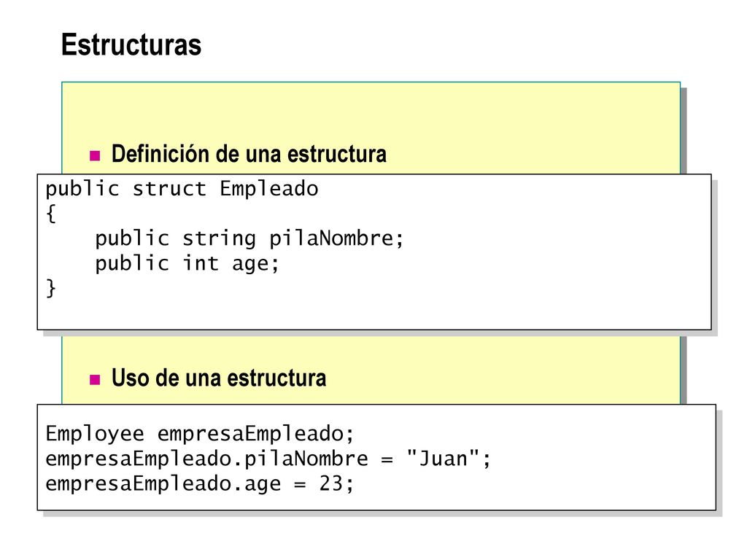Click the line assigning pilaNombre to "Juan"
Screen dimensions: 747x560
click(x=268, y=459)
